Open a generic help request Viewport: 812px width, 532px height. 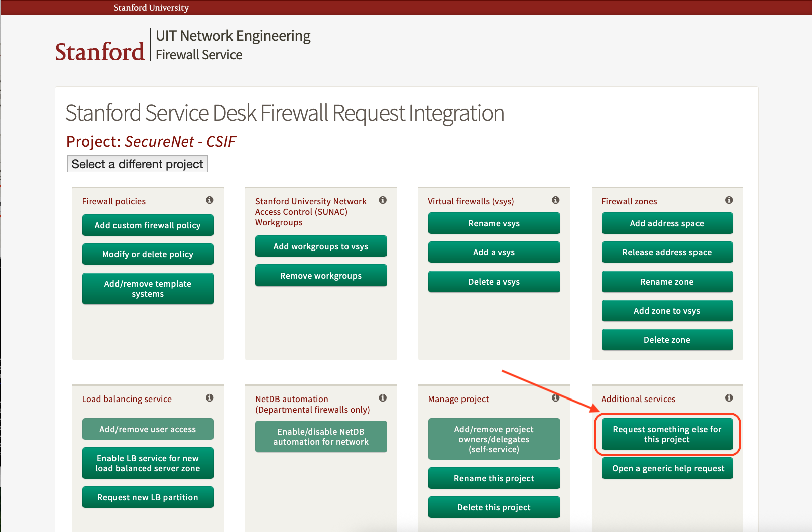tap(667, 468)
